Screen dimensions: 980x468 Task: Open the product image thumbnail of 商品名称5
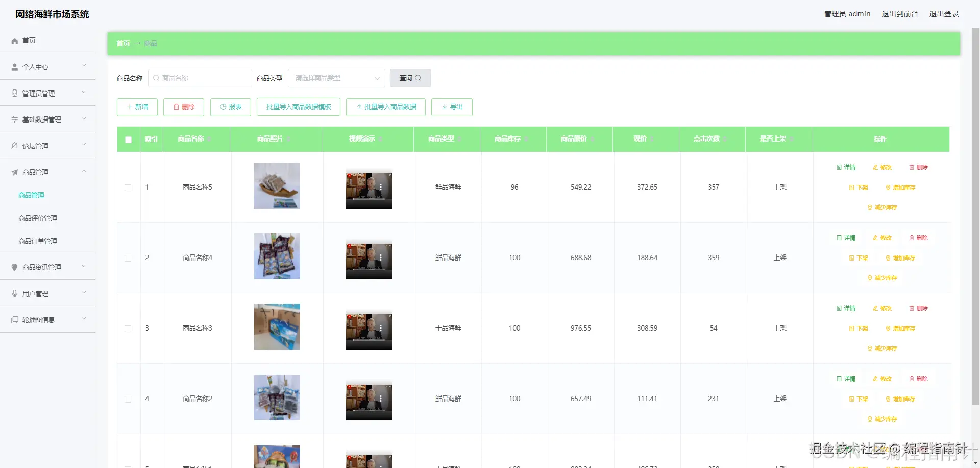(277, 186)
